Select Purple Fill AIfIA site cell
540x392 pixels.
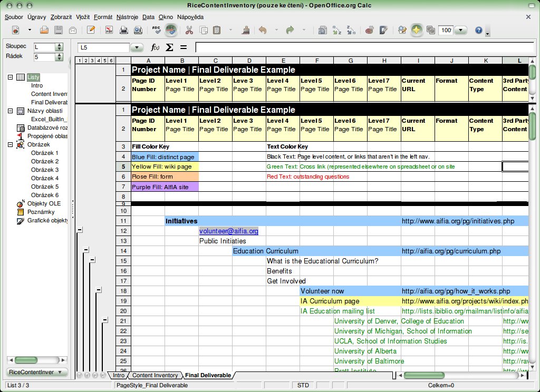(165, 187)
